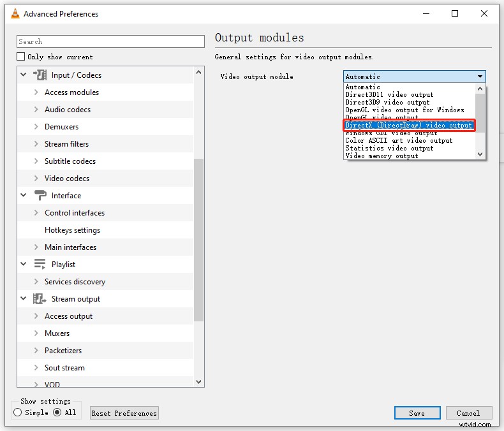Click the Save button
504x431 pixels.
[x=417, y=413]
